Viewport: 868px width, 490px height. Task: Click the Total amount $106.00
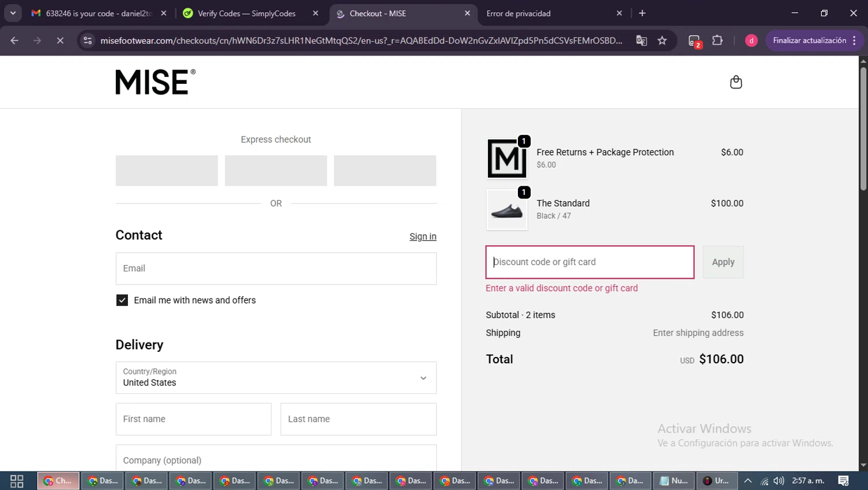click(x=721, y=359)
